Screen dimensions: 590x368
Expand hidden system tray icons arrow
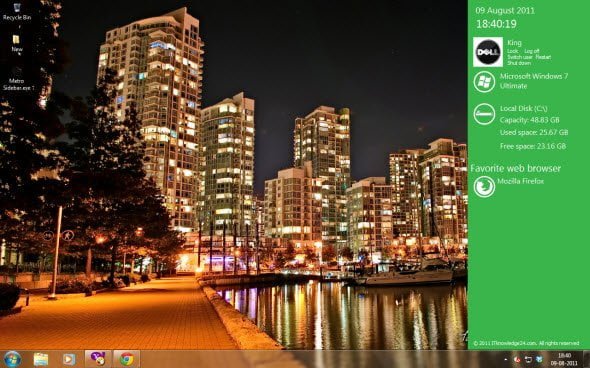pyautogui.click(x=505, y=360)
